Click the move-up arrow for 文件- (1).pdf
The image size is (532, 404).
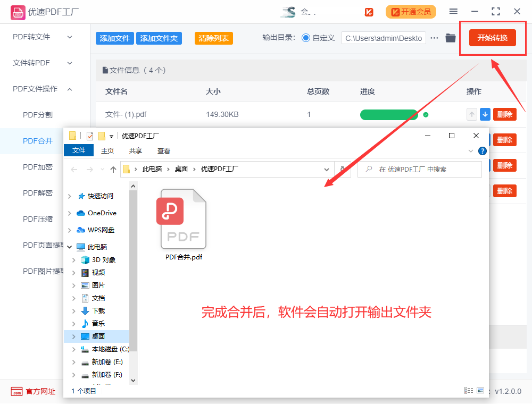(471, 115)
